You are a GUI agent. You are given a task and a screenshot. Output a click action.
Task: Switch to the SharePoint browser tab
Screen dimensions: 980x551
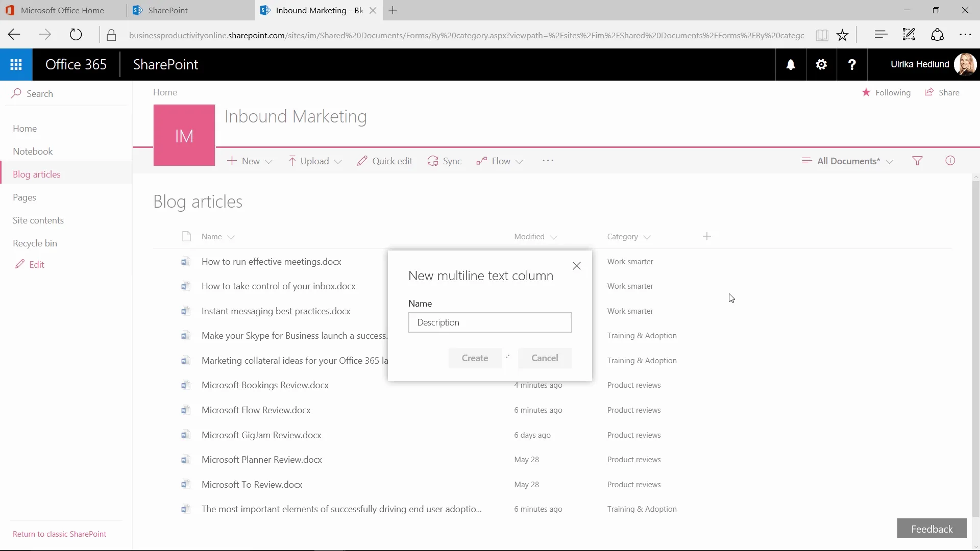[168, 10]
